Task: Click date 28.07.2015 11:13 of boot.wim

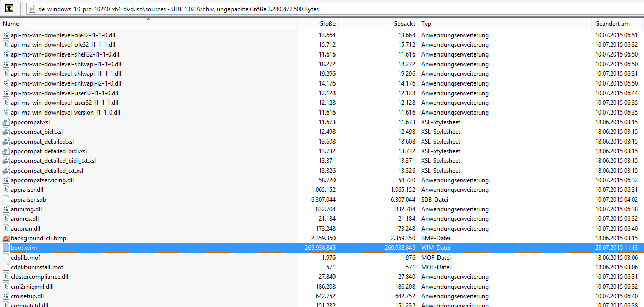Action: tap(616, 248)
